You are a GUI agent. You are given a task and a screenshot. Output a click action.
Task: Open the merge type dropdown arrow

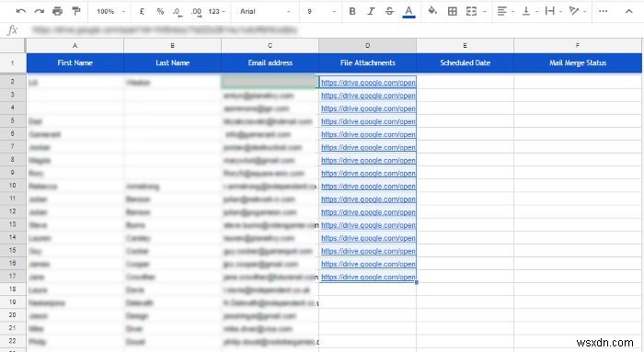pyautogui.click(x=485, y=11)
